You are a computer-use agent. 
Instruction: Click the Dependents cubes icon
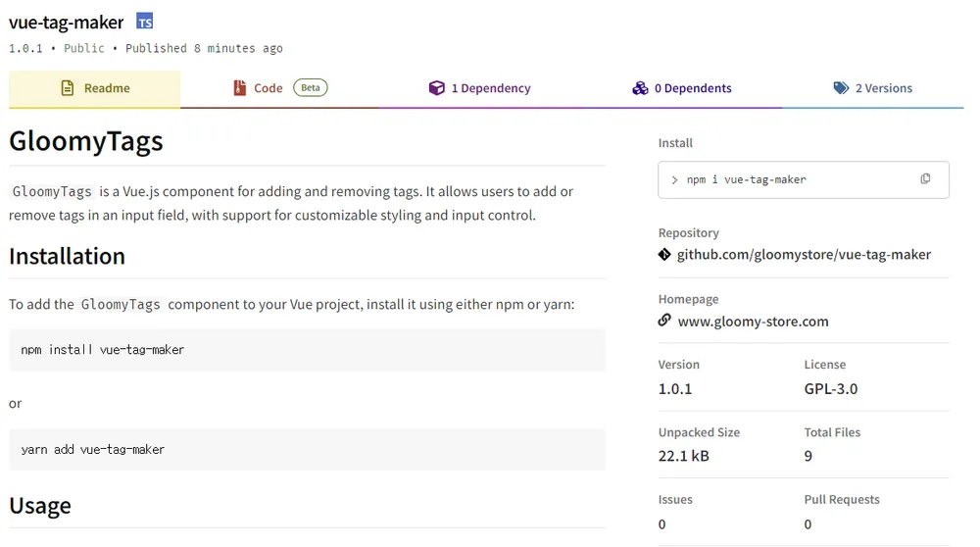click(x=640, y=88)
